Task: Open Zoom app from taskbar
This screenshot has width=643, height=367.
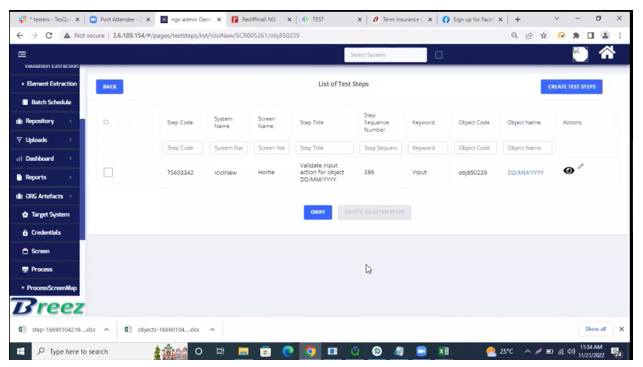Action: (421, 351)
